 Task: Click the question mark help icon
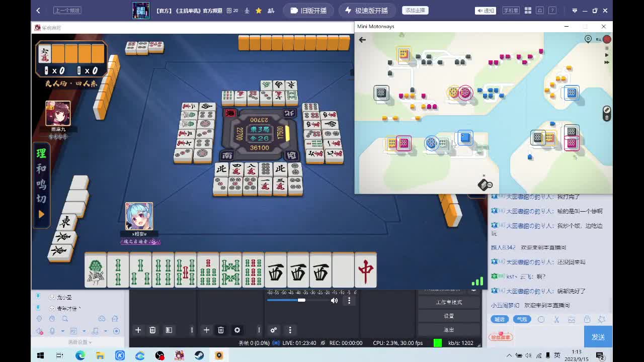[552, 10]
